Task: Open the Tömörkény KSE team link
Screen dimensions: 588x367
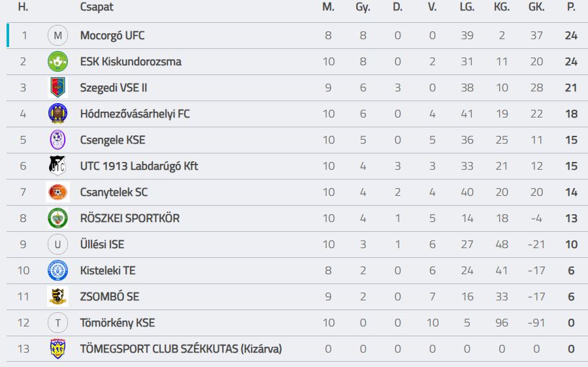Action: 118,323
